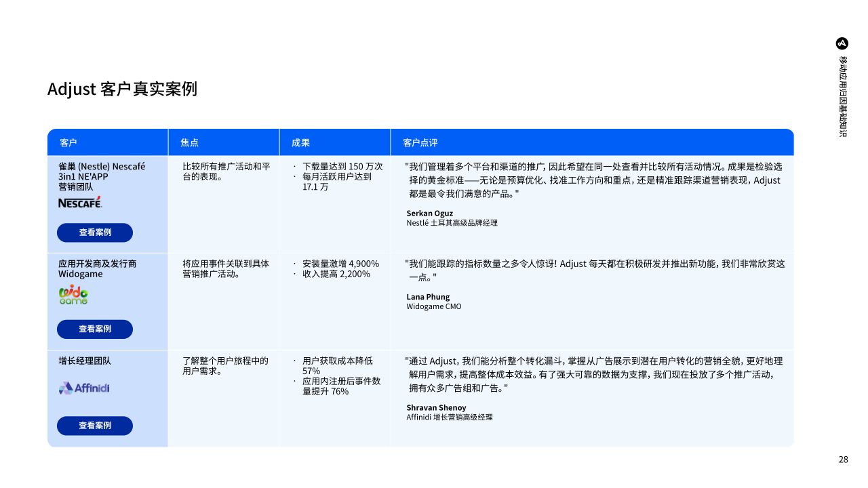This screenshot has width=868, height=488.
Task: Click 比较所有推广活动和平台的表现 focus cell
Action: pos(226,171)
